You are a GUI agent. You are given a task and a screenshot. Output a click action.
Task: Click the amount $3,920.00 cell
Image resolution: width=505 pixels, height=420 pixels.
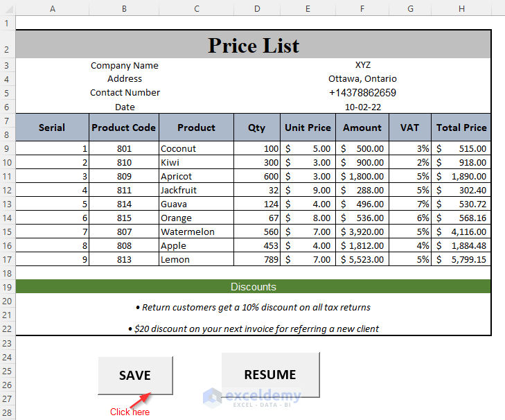tap(362, 231)
